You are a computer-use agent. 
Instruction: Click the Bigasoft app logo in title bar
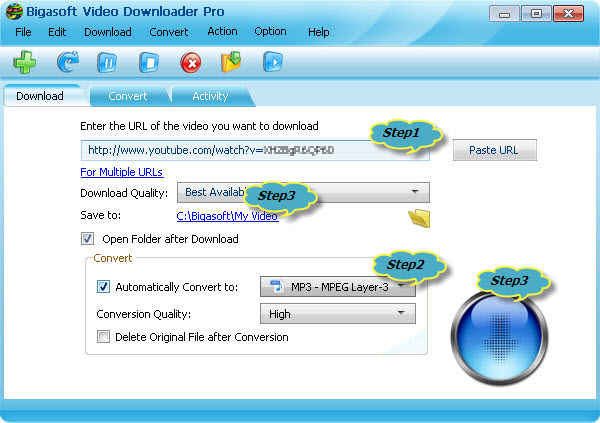pyautogui.click(x=14, y=11)
